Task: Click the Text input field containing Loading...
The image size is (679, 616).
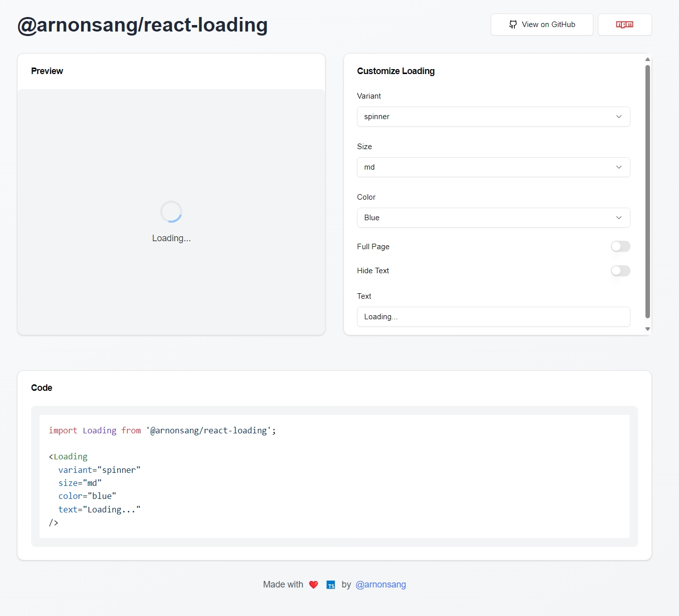Action: (x=493, y=317)
